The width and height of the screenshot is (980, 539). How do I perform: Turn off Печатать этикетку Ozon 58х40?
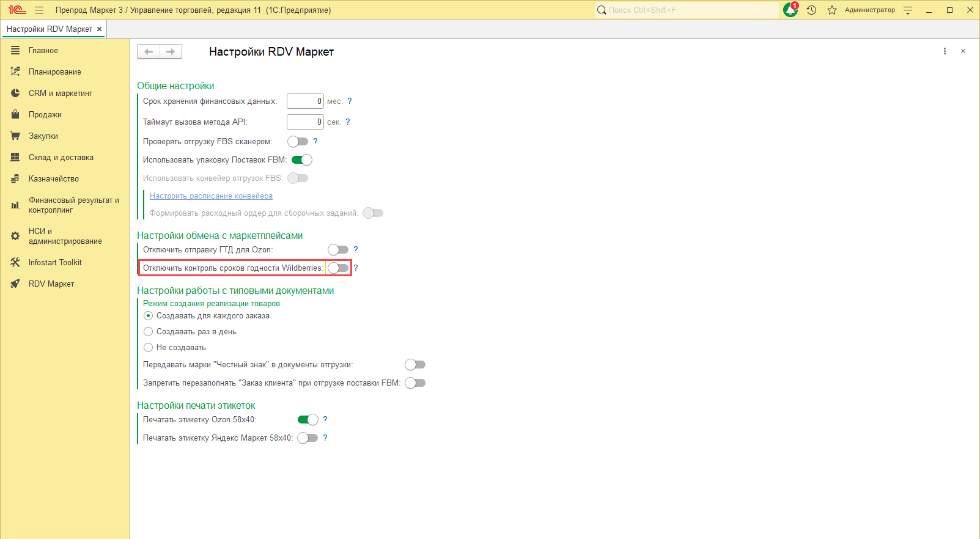click(308, 419)
